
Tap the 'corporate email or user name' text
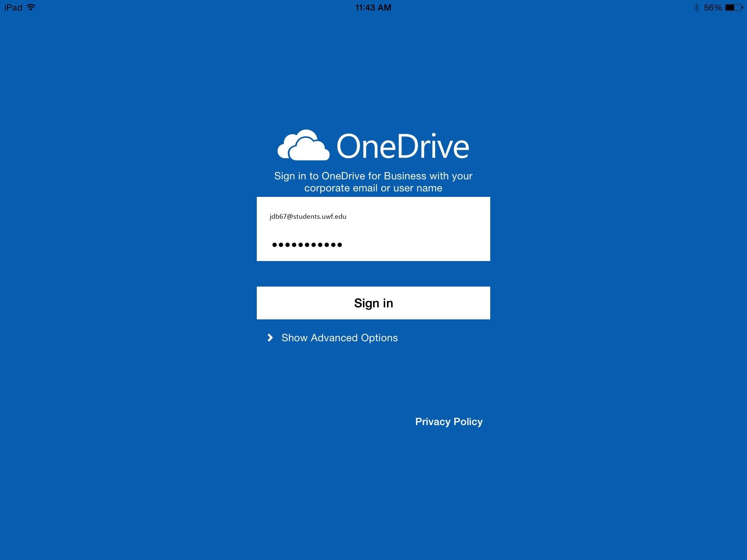pos(373,188)
